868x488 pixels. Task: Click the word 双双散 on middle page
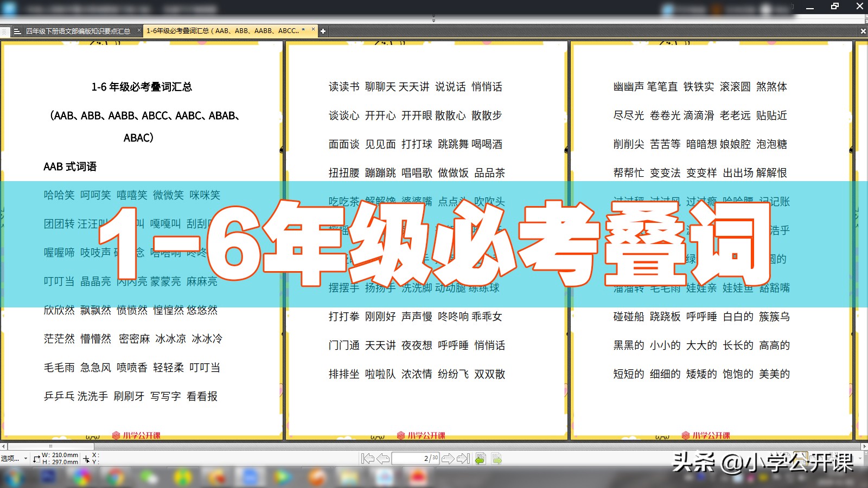[490, 374]
